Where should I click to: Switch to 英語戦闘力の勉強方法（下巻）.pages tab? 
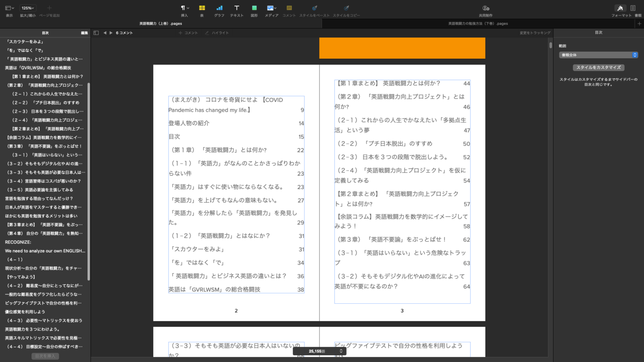click(478, 23)
